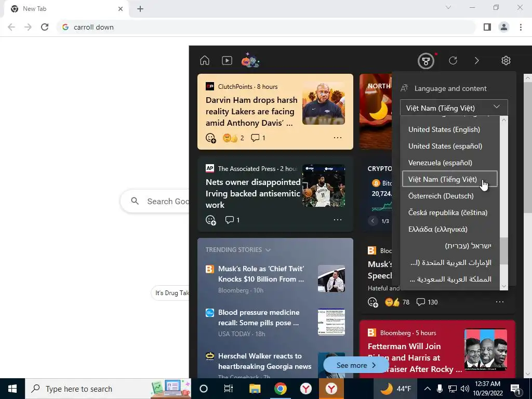Open the volume control in tray
The image size is (532, 399).
pyautogui.click(x=465, y=389)
